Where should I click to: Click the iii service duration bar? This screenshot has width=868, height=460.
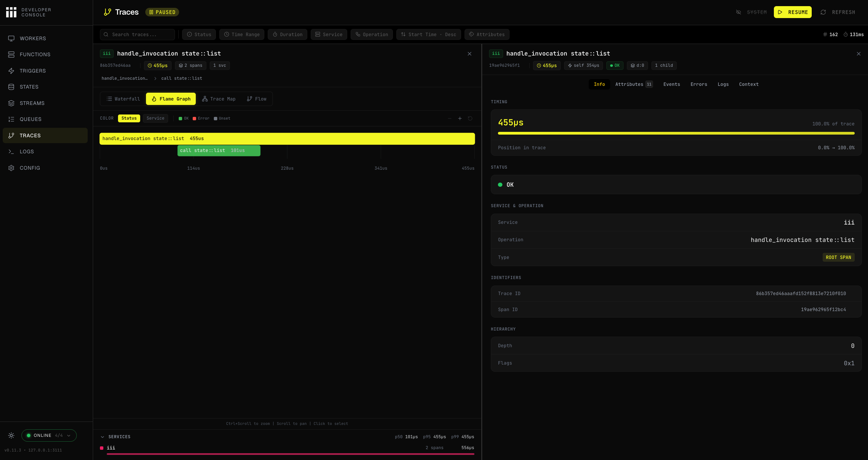pyautogui.click(x=291, y=454)
